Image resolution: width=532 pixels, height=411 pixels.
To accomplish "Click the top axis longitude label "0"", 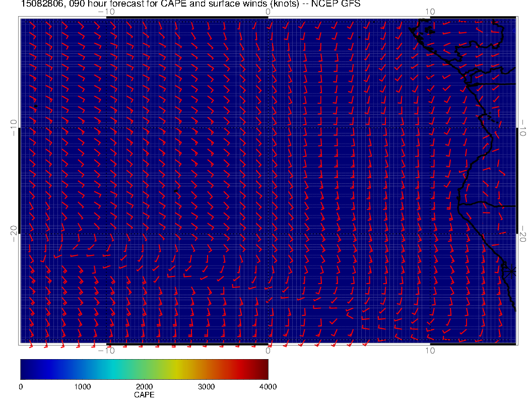I will [268, 11].
